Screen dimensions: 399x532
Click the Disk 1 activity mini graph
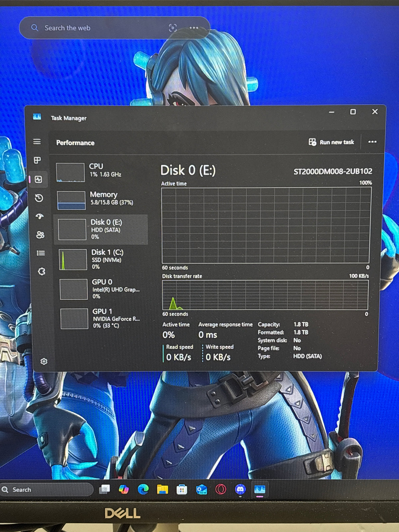pyautogui.click(x=73, y=260)
